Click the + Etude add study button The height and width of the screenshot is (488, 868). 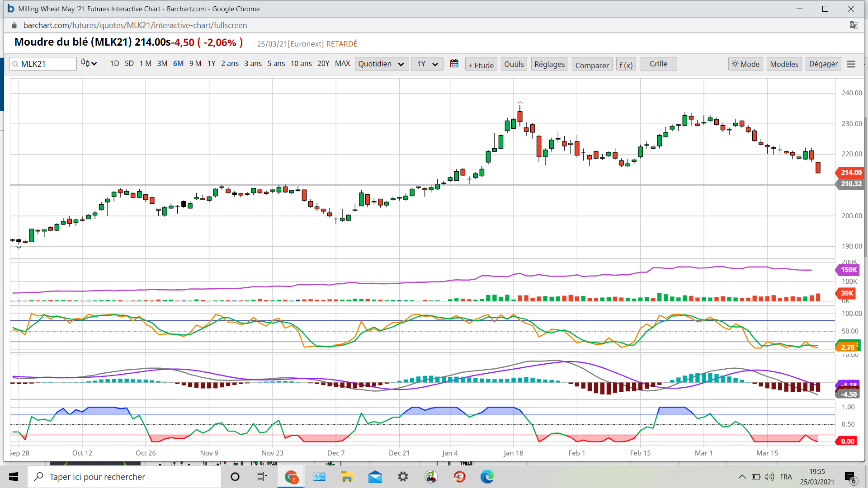coord(481,64)
